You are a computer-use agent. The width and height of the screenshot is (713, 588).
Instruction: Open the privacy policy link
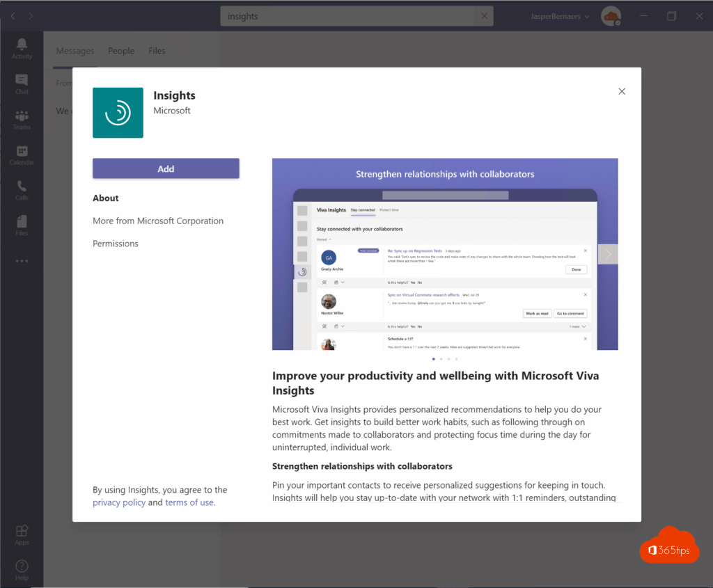(119, 502)
